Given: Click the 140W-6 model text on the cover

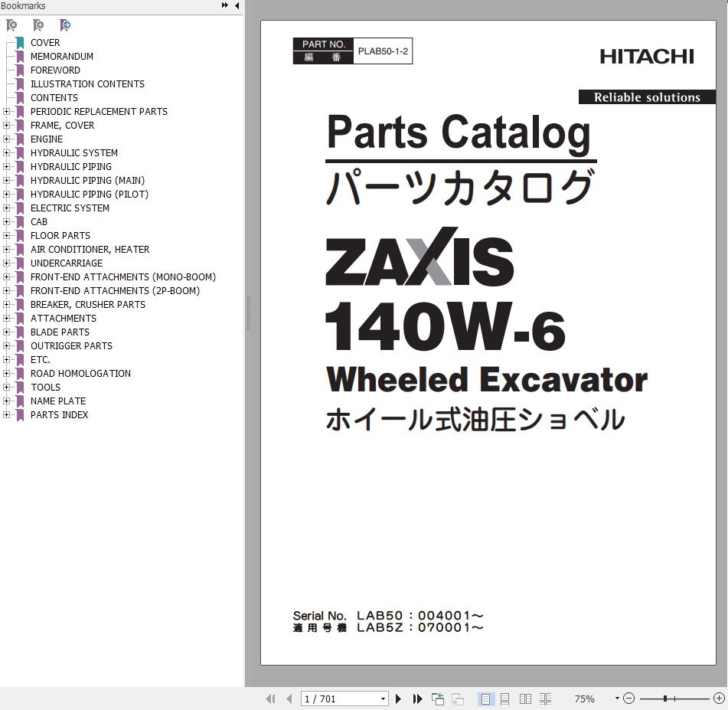Looking at the screenshot, I should coord(446,326).
